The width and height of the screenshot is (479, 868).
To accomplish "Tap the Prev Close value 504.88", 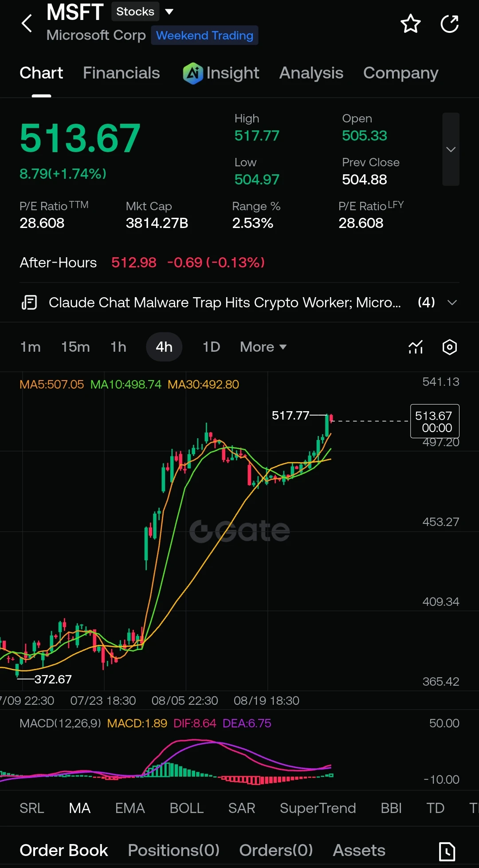I will click(365, 180).
